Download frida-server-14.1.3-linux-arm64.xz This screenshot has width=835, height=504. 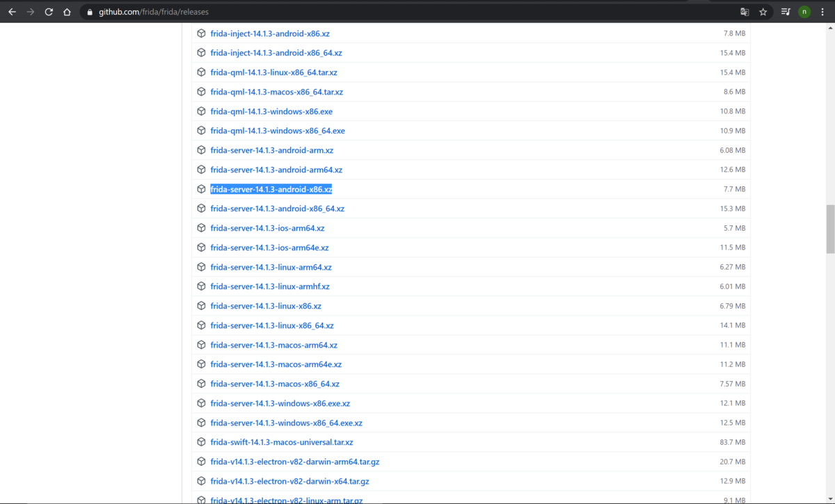pyautogui.click(x=271, y=267)
